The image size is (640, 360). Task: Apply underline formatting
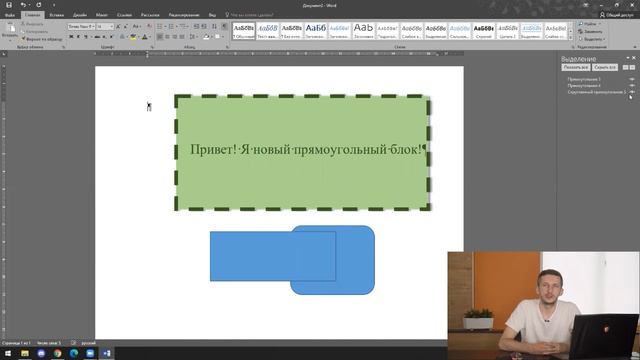click(86, 37)
